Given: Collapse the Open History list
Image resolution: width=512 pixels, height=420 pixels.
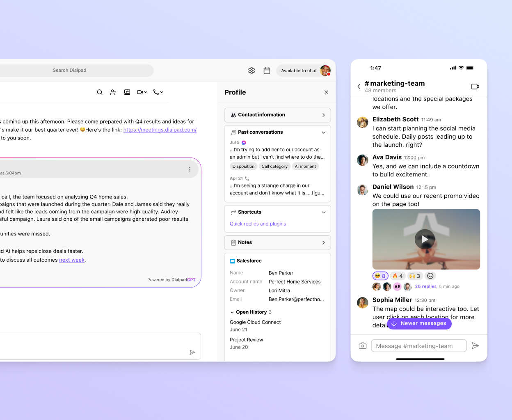Looking at the screenshot, I should coord(232,312).
